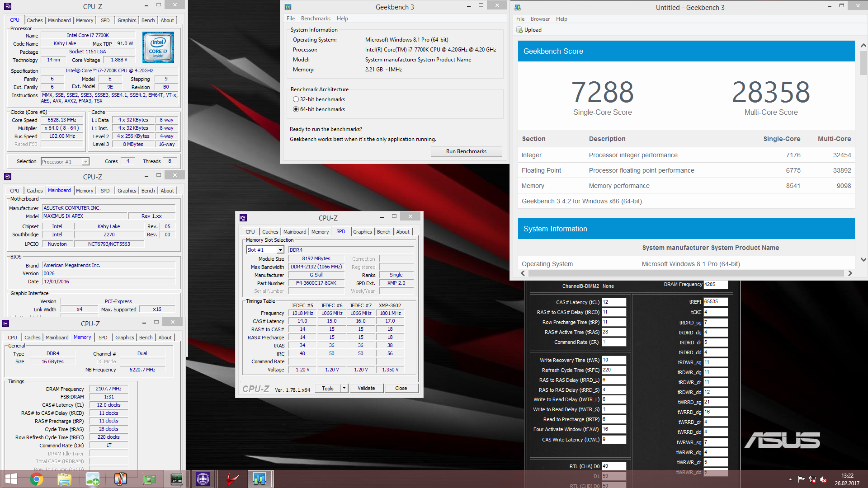Click the tREFI value field showing 65535
This screenshot has height=488, width=868.
coord(715,302)
